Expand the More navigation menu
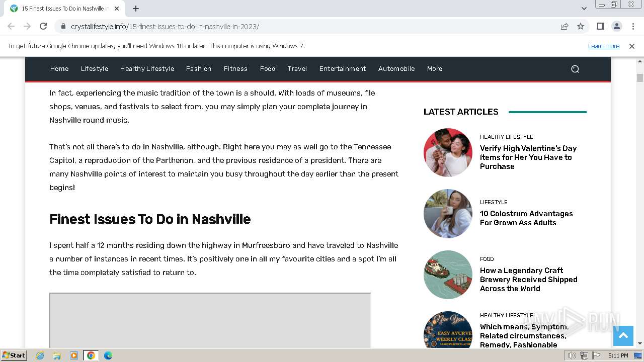Screen dimensions: 644x362 coord(435,69)
